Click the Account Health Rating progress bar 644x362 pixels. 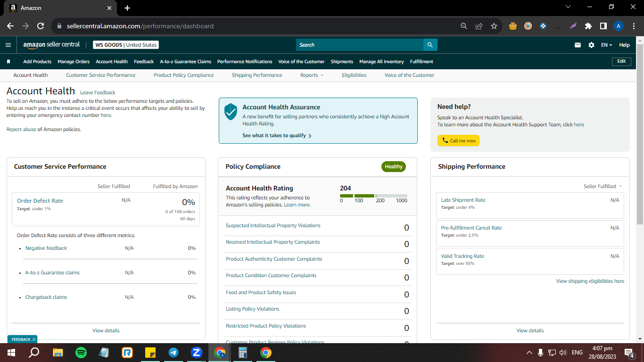tap(373, 196)
